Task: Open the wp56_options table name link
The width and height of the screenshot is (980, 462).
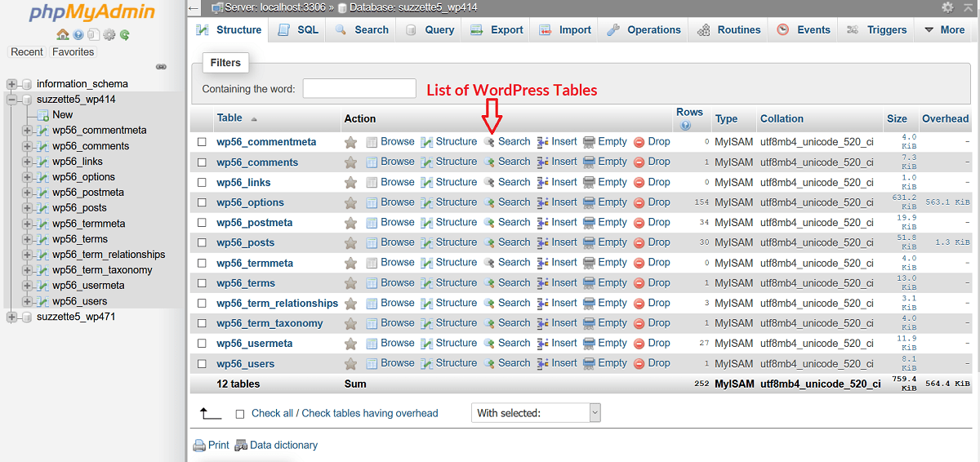Action: [x=250, y=202]
